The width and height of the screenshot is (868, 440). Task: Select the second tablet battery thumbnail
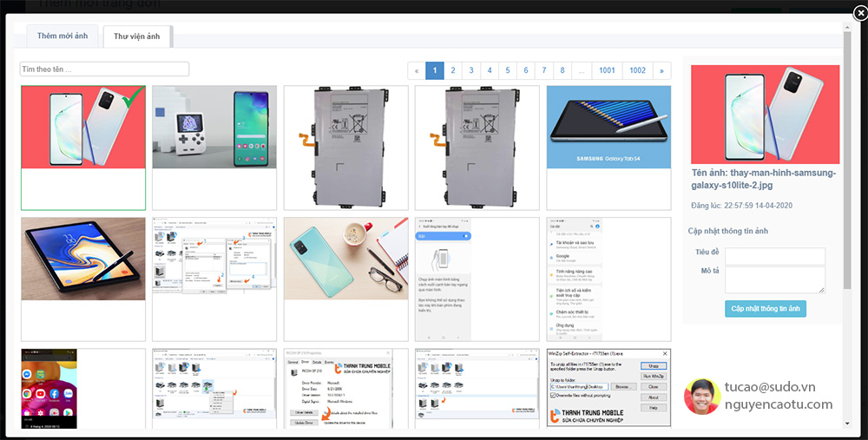point(477,148)
